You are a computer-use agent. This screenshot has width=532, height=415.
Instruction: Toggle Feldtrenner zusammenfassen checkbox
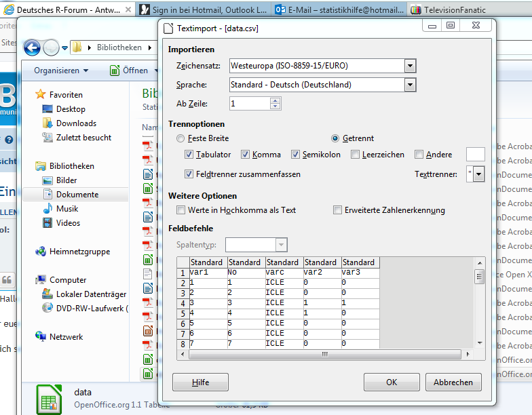(189, 174)
